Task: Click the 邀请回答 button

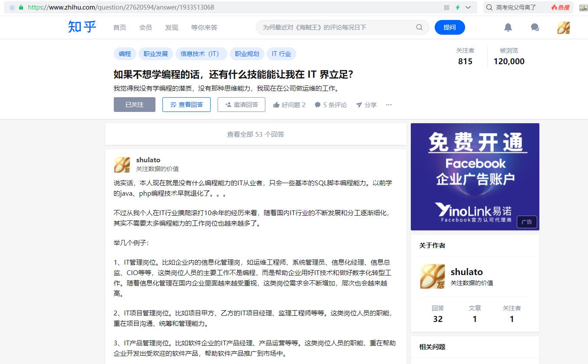Action: pos(241,105)
